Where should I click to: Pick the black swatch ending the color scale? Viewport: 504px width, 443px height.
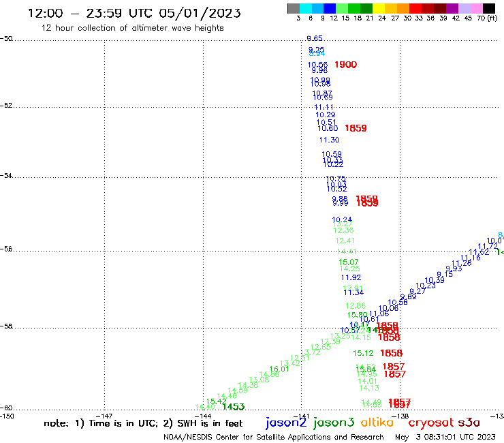click(x=489, y=8)
